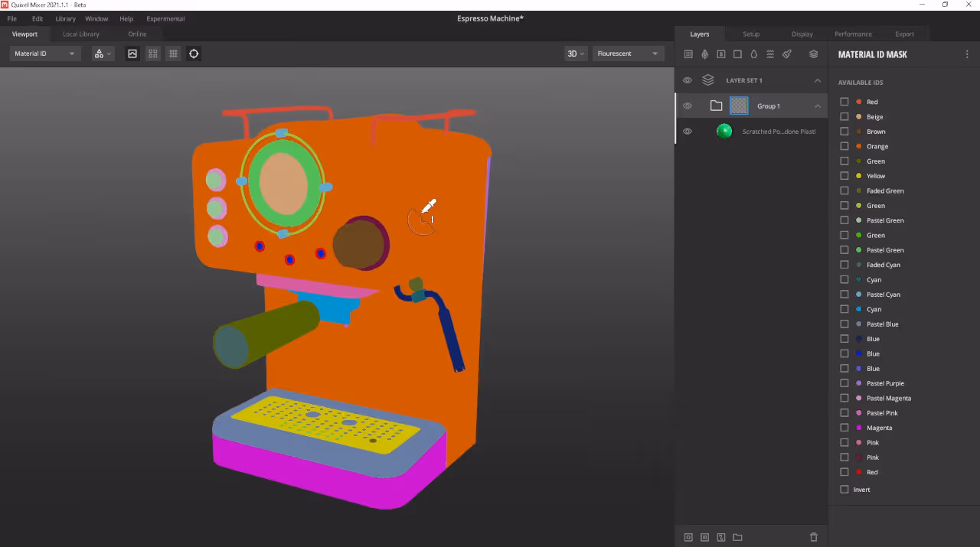Click the New Group folder icon
Viewport: 980px width, 547px height.
pos(737,537)
